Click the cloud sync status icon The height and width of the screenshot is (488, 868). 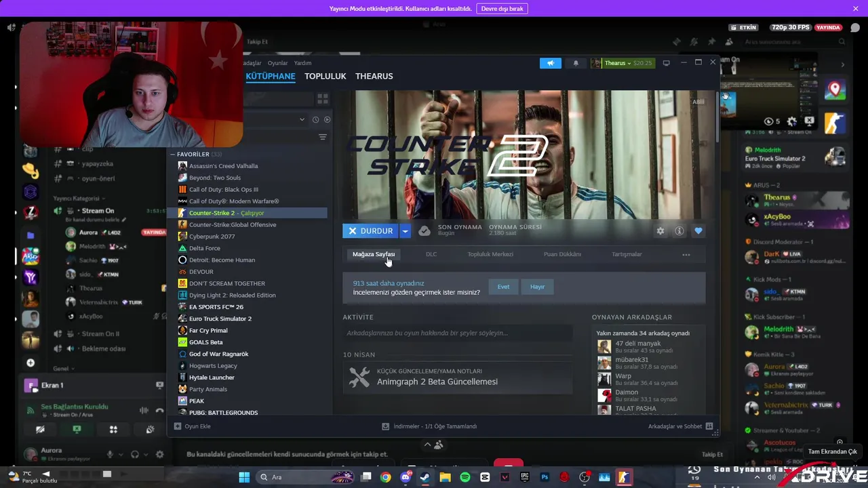tap(425, 231)
